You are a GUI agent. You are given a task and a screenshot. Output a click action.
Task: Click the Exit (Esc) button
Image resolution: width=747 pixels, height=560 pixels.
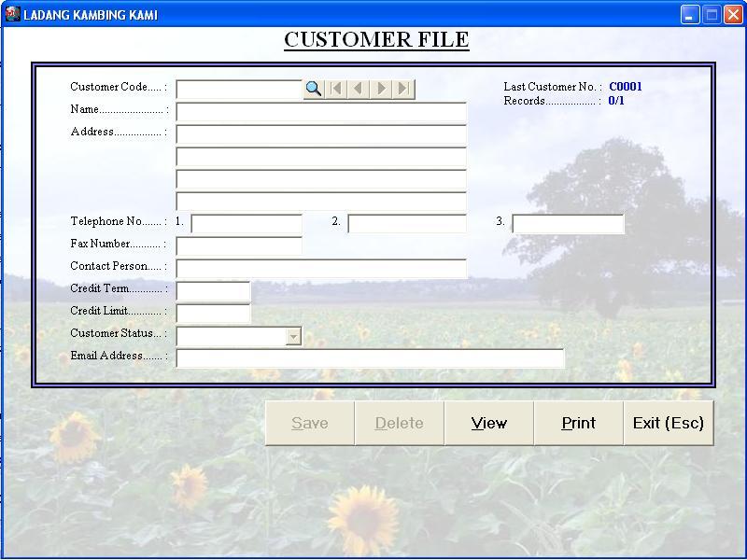669,423
